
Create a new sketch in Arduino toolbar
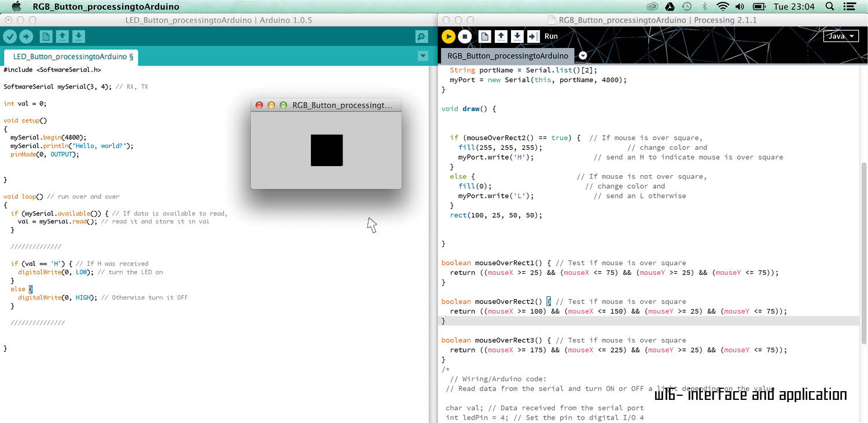coord(46,36)
